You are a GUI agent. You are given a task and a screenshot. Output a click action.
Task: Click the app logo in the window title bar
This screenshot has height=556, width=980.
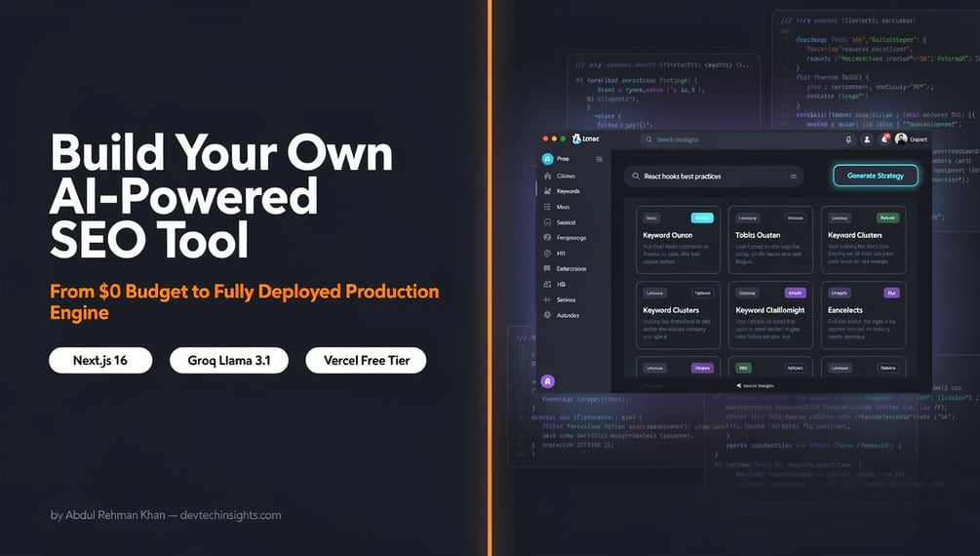click(x=576, y=139)
